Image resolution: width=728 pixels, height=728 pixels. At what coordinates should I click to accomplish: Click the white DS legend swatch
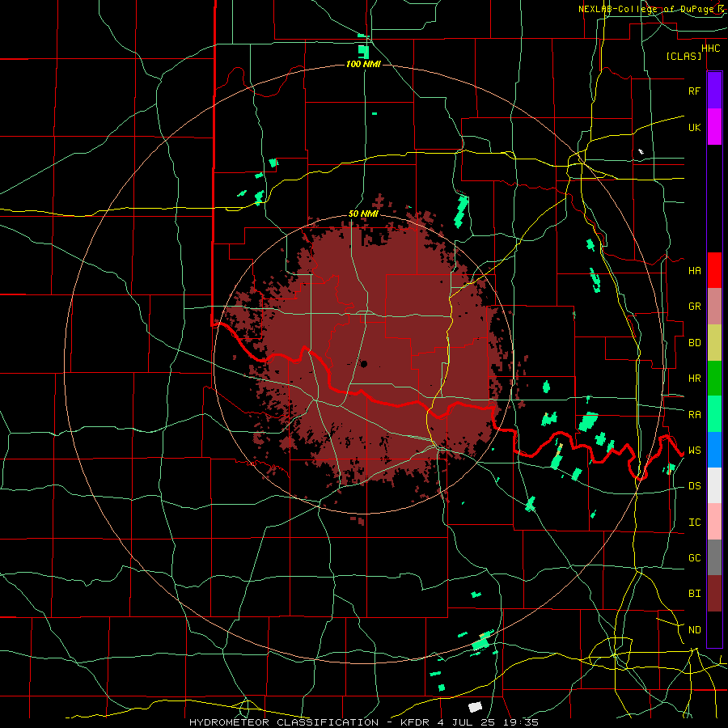tap(714, 485)
